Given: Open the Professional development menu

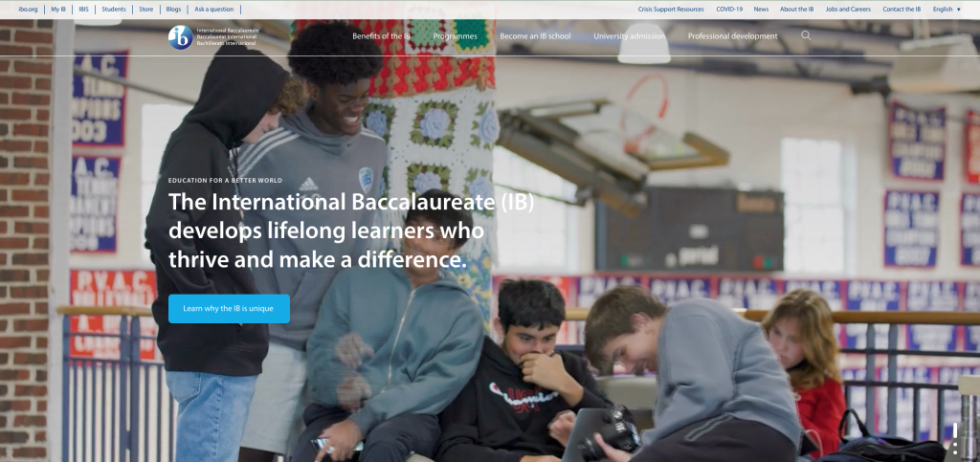Looking at the screenshot, I should (x=732, y=36).
